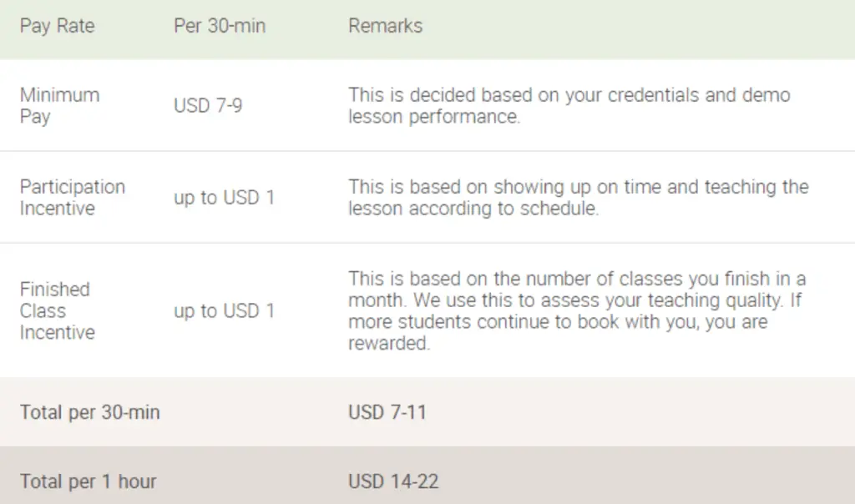Click the showing up on time remark
The image size is (855, 504).
pyautogui.click(x=579, y=197)
